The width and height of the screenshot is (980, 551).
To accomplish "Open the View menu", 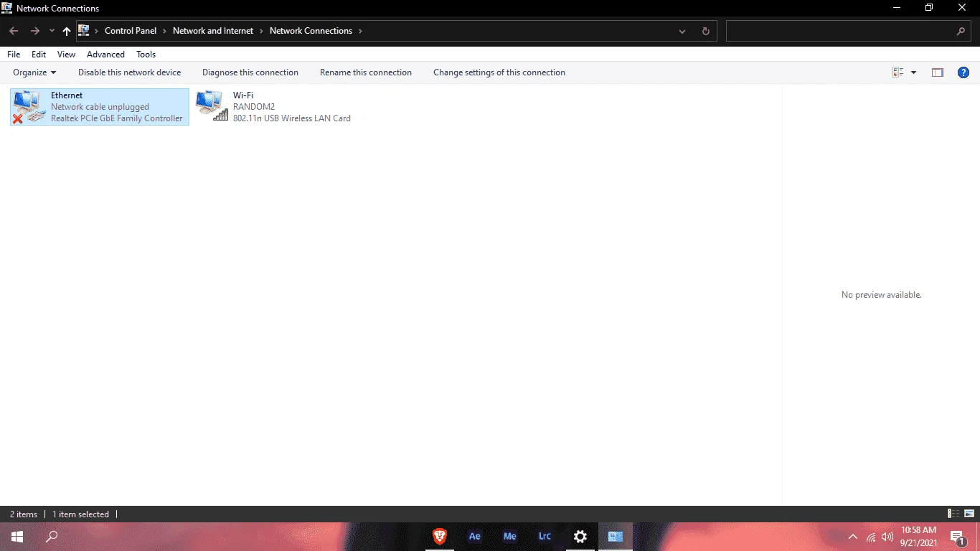I will 66,55.
